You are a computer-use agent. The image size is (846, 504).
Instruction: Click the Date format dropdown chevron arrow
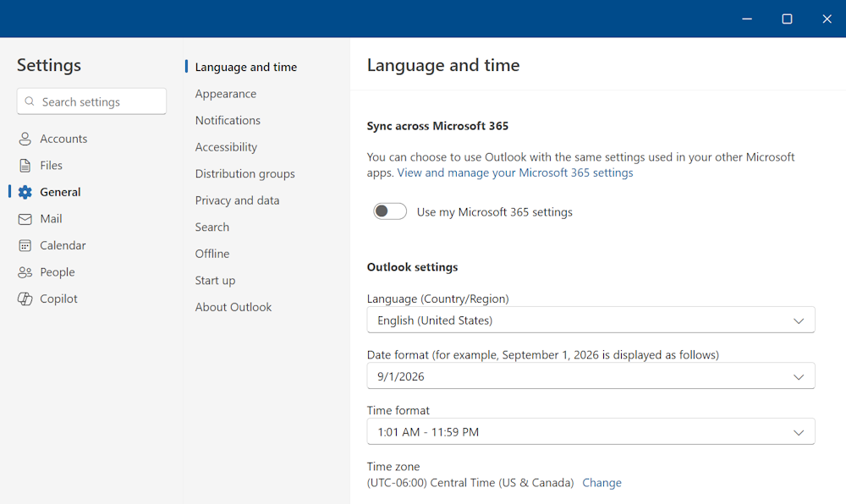[799, 377]
